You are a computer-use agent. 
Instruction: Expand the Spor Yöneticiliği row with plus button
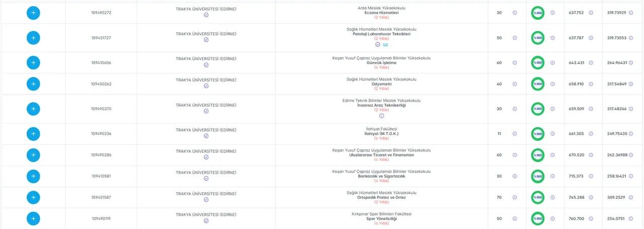tap(33, 218)
